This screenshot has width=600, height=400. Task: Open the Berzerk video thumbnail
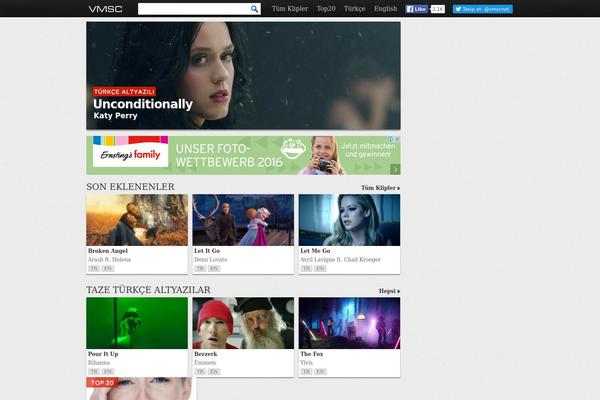[x=243, y=323]
